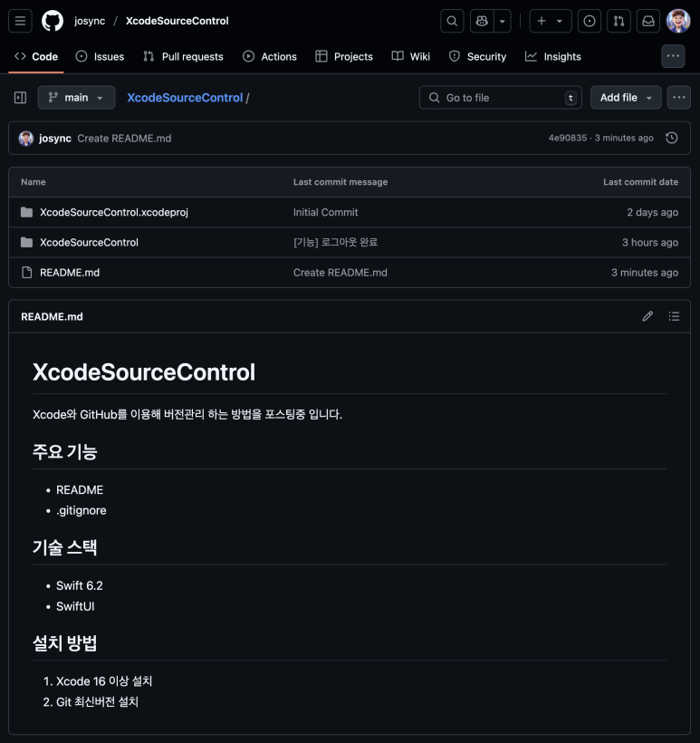
Task: Open Copilot chat icon
Action: tap(482, 21)
